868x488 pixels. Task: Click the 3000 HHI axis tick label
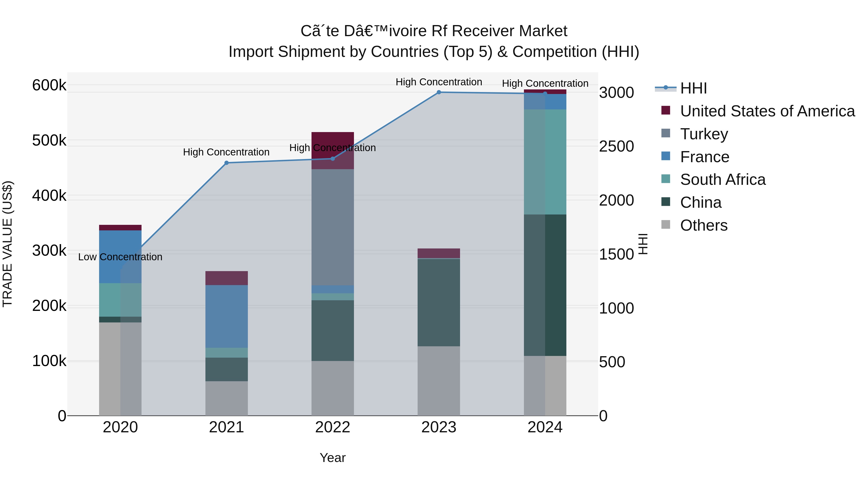616,93
